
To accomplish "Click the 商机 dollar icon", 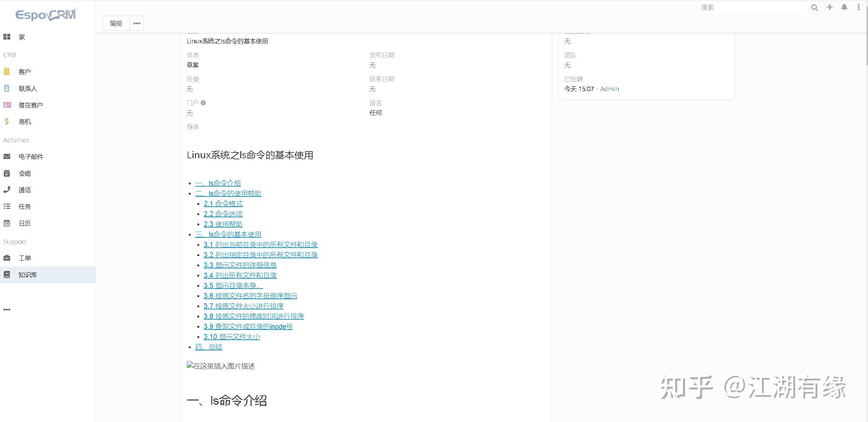I will [7, 121].
